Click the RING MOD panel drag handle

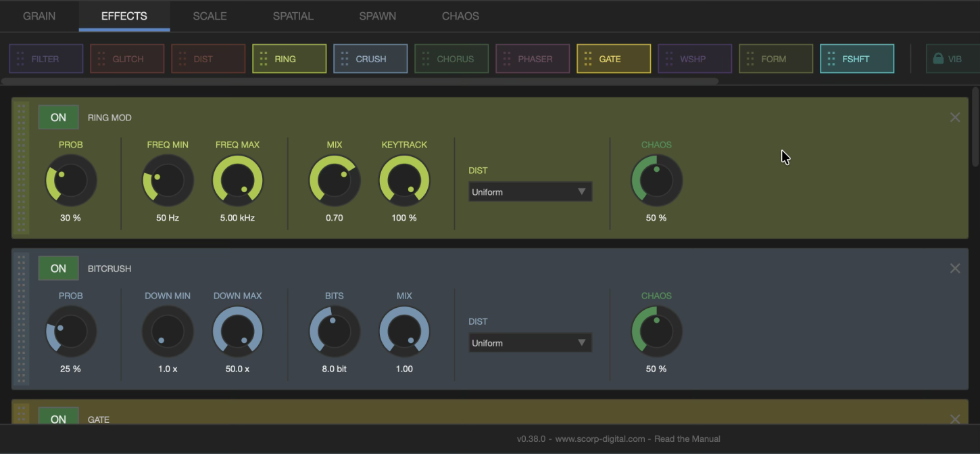[21, 168]
